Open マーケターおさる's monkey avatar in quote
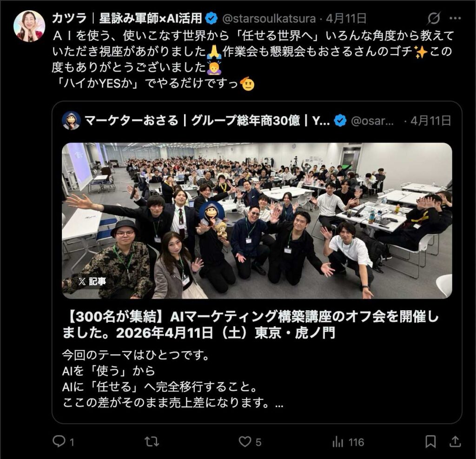The width and height of the screenshot is (476, 459). point(71,120)
